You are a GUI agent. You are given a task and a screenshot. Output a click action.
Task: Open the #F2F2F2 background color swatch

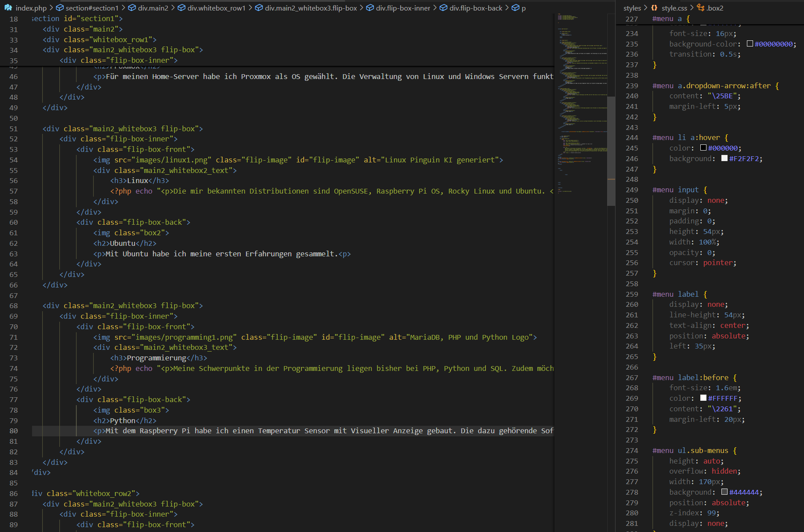(724, 158)
